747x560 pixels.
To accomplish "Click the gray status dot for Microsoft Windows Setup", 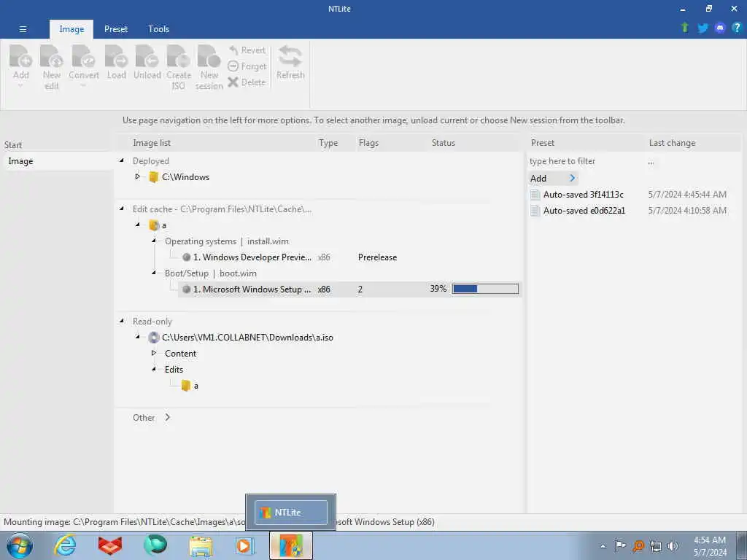I will tap(186, 289).
